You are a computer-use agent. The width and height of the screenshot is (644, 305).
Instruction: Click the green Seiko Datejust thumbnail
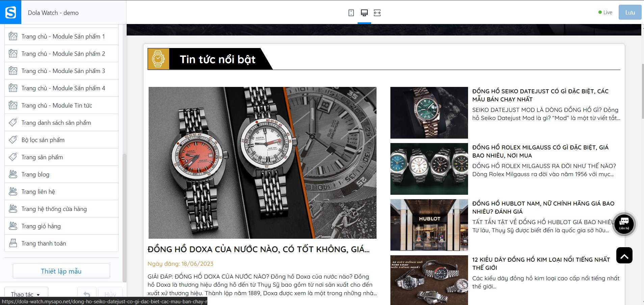tap(429, 113)
